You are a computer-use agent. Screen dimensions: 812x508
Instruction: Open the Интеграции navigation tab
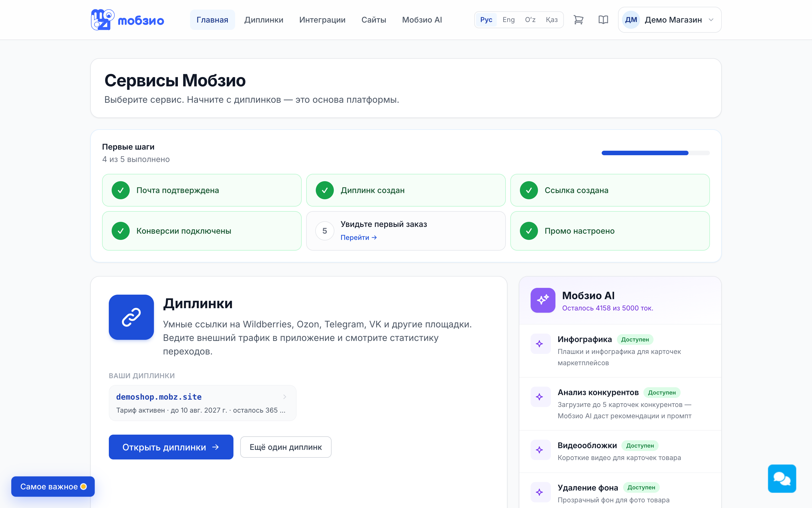tap(322, 20)
